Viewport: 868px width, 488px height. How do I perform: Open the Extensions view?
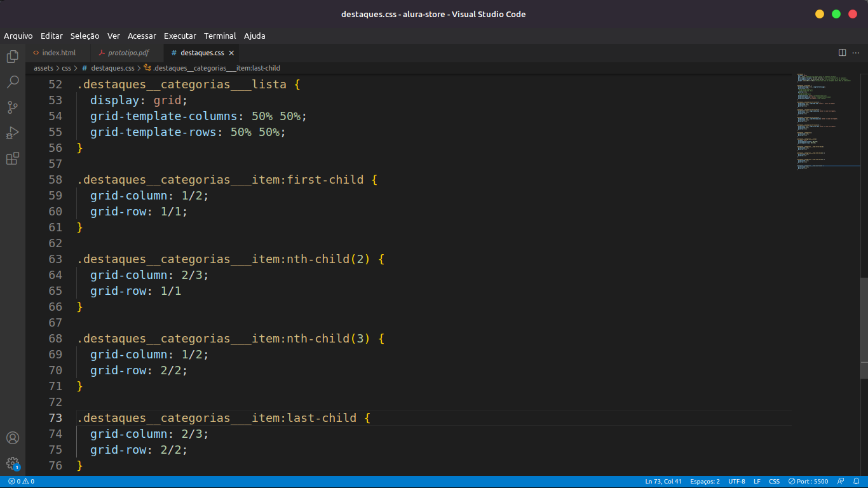(x=12, y=158)
